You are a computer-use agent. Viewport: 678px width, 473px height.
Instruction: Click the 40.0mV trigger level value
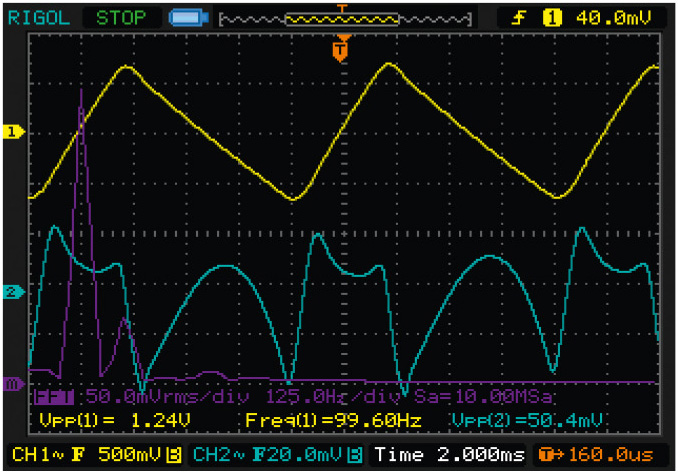tap(614, 17)
